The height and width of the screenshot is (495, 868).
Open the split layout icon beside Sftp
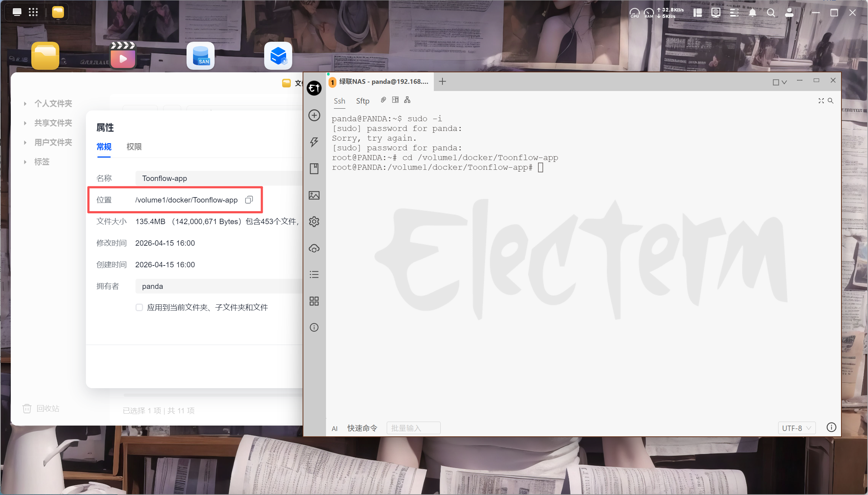point(395,100)
